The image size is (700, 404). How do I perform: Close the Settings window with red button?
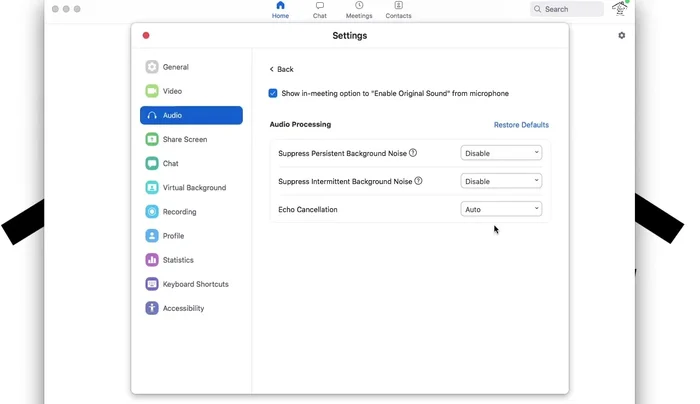click(146, 36)
